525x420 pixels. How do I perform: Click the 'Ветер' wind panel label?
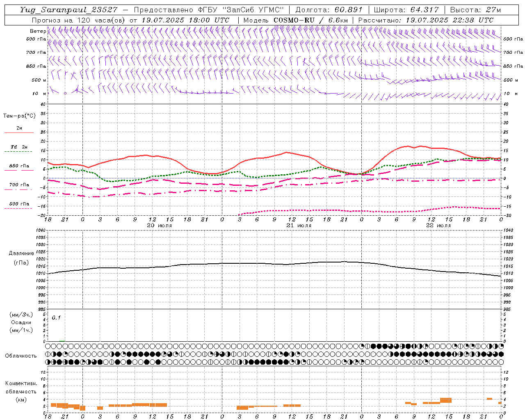coord(38,31)
